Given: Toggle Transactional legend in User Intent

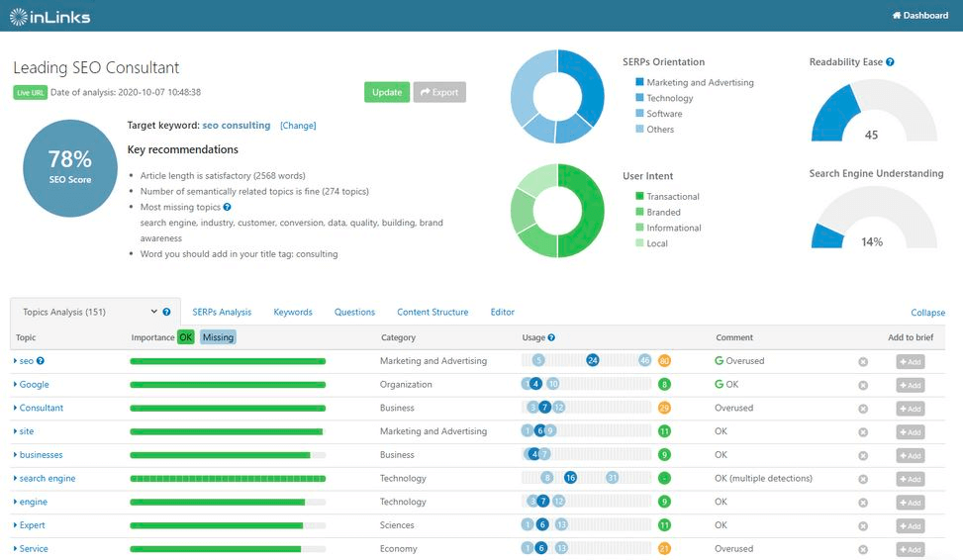Looking at the screenshot, I should point(639,197).
